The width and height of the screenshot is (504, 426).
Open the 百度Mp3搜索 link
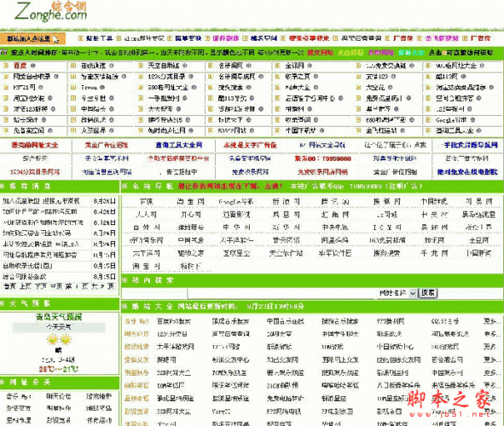[x=174, y=321]
